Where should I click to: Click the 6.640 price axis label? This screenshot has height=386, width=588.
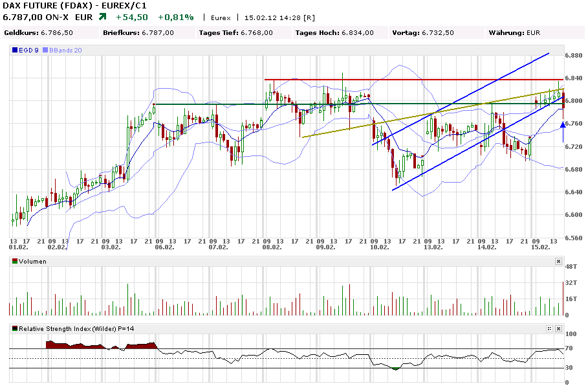pyautogui.click(x=574, y=192)
